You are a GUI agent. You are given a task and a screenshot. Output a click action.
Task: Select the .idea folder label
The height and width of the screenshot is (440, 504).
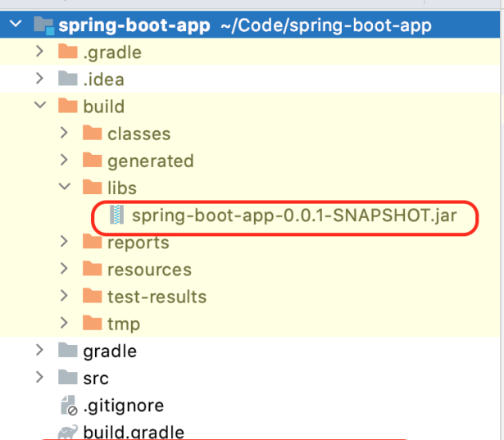pos(103,79)
